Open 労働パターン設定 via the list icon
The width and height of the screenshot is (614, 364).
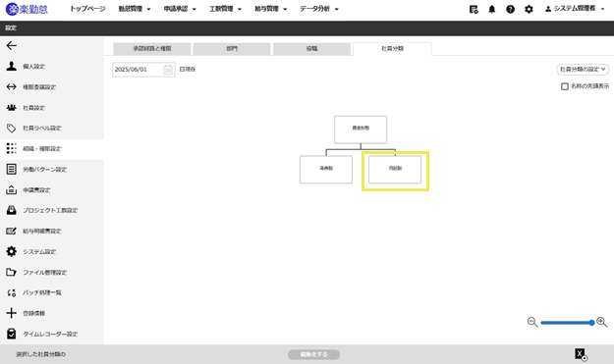coord(12,170)
